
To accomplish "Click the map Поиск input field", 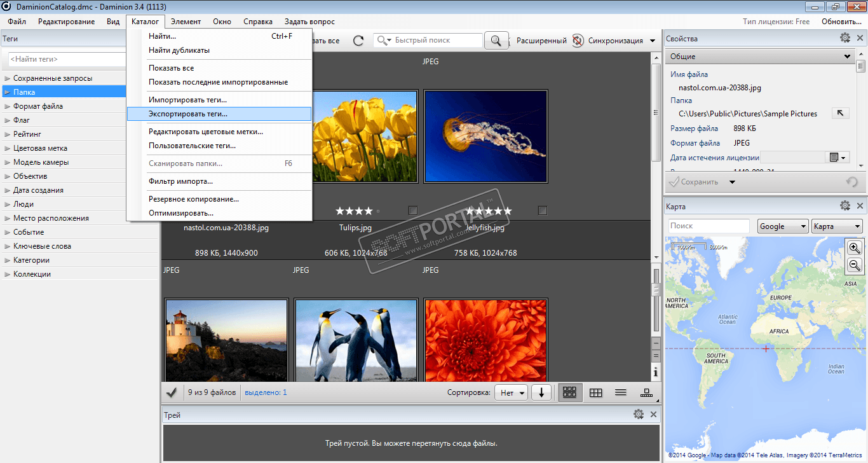I will (x=709, y=226).
